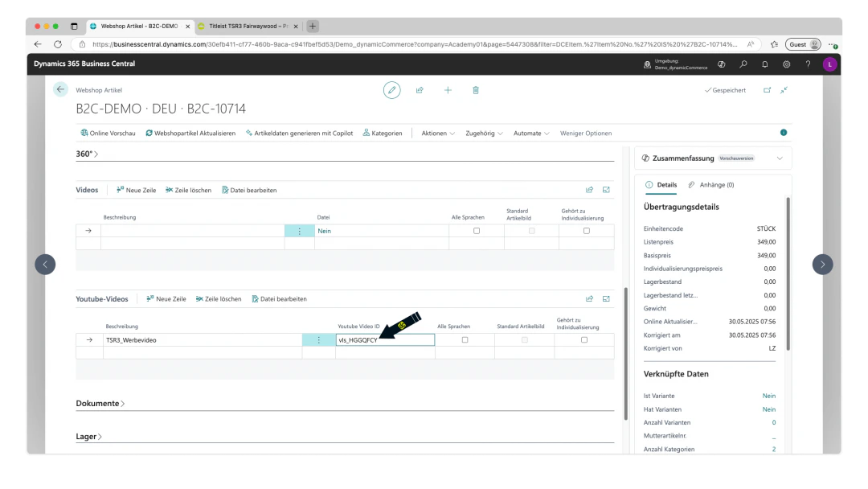
Task: Click the blue info FactBox icon
Action: click(x=784, y=133)
